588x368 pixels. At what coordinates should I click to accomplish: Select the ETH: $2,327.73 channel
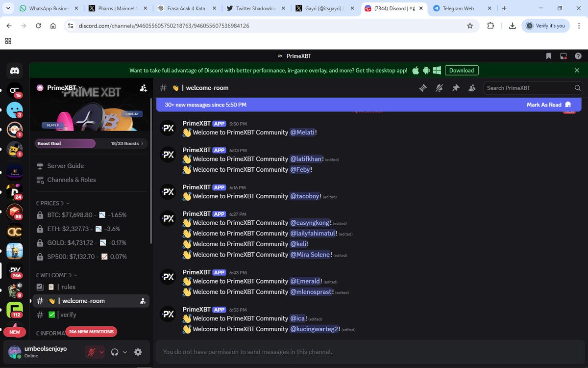pyautogui.click(x=91, y=229)
